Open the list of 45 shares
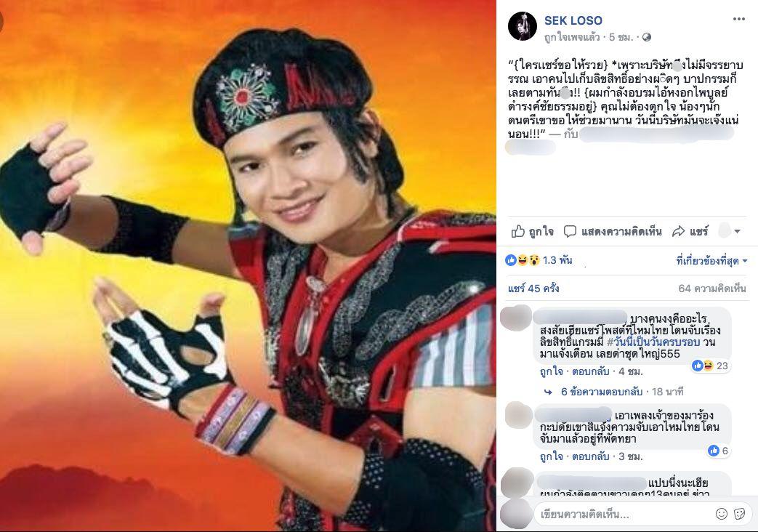758x532 pixels. [533, 289]
